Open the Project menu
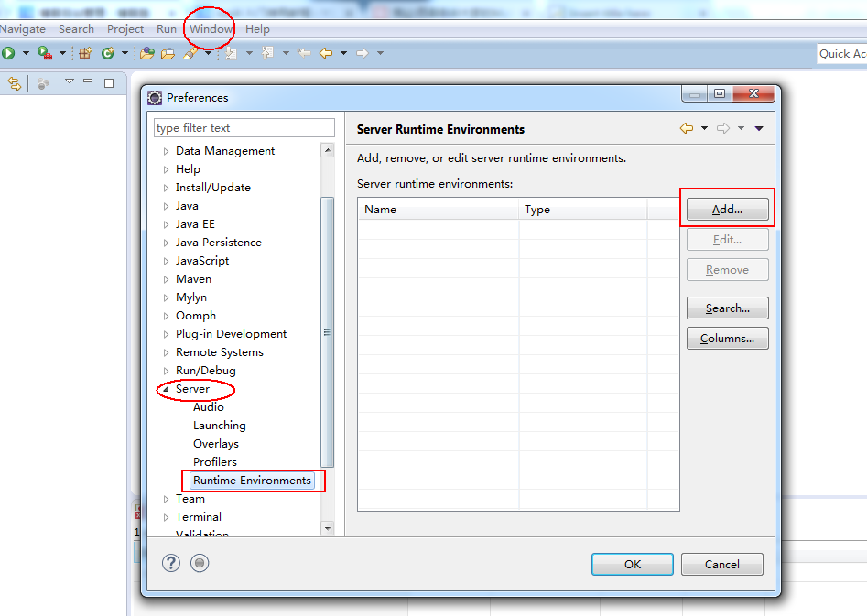 (125, 28)
